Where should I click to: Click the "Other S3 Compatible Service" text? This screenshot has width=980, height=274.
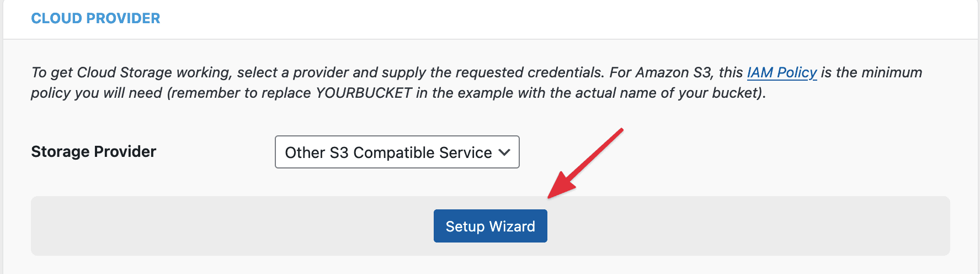388,152
